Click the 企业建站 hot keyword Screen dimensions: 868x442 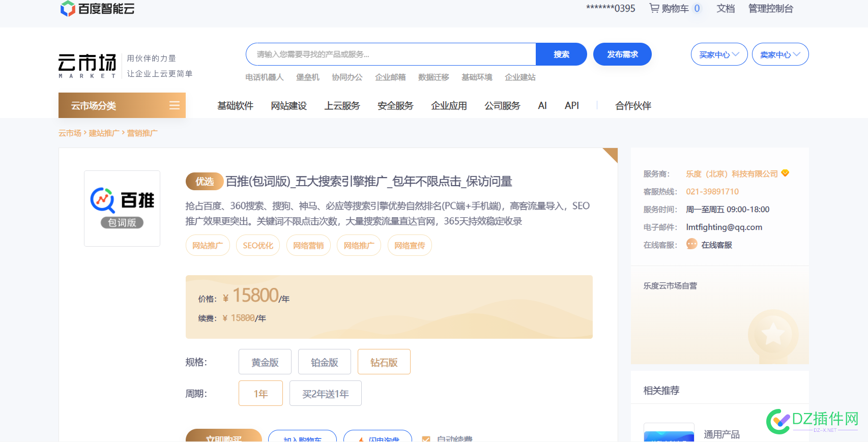[x=520, y=77]
